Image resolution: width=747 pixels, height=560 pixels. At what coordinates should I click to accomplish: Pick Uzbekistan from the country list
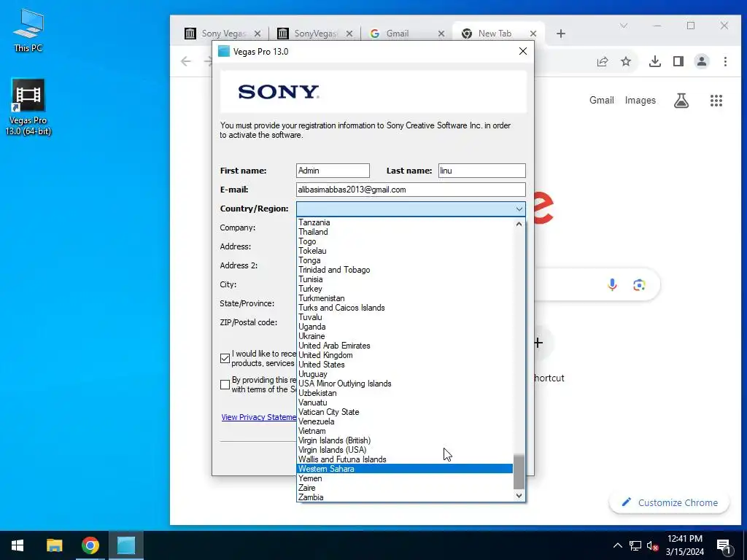click(x=405, y=393)
